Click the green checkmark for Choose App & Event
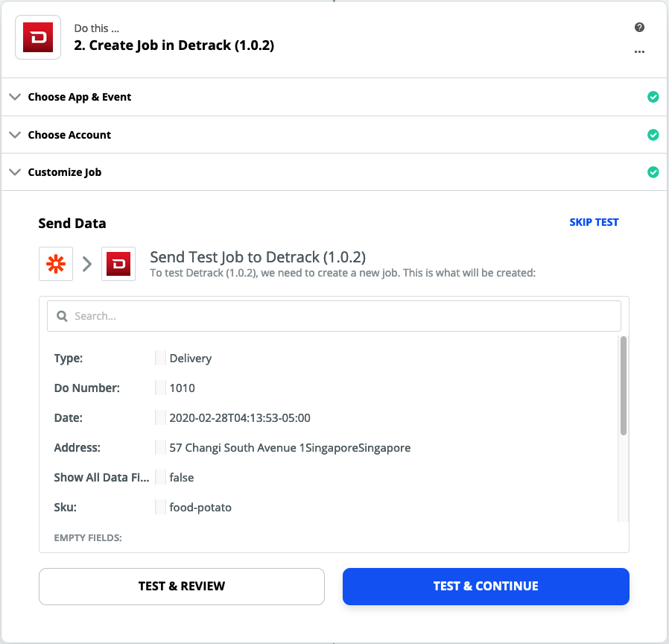 (x=653, y=97)
